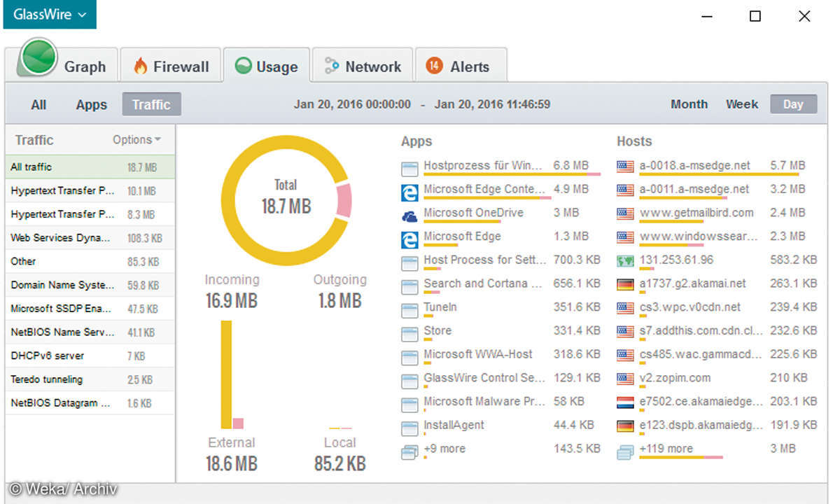Click the Host Process for Sett... icon
Viewport: 840px width, 504px height.
tap(409, 263)
